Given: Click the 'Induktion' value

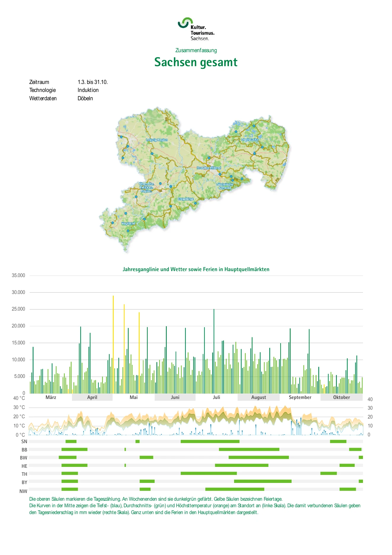Looking at the screenshot, I should [x=88, y=90].
